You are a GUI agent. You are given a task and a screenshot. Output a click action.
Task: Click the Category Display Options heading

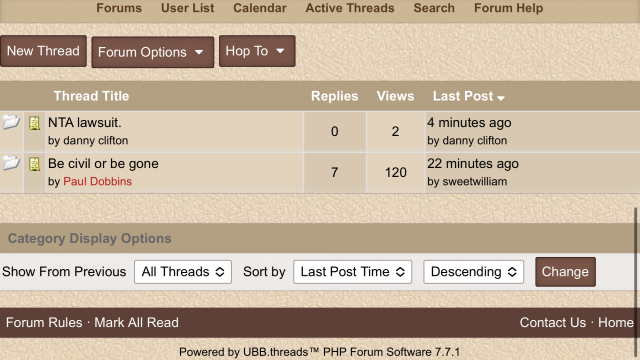90,238
